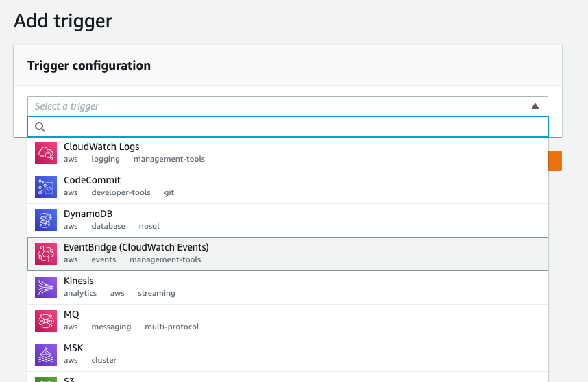Choose CloudWatch Logs from trigger list
The width and height of the screenshot is (588, 382).
[288, 153]
